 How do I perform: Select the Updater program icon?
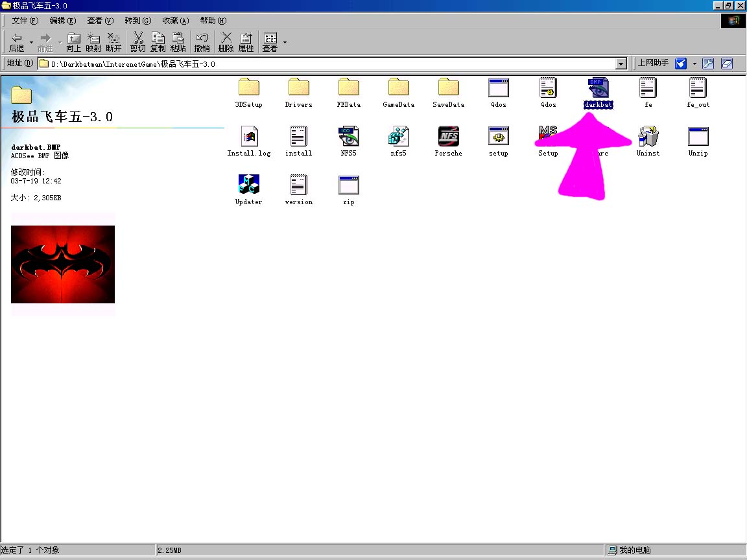(249, 190)
